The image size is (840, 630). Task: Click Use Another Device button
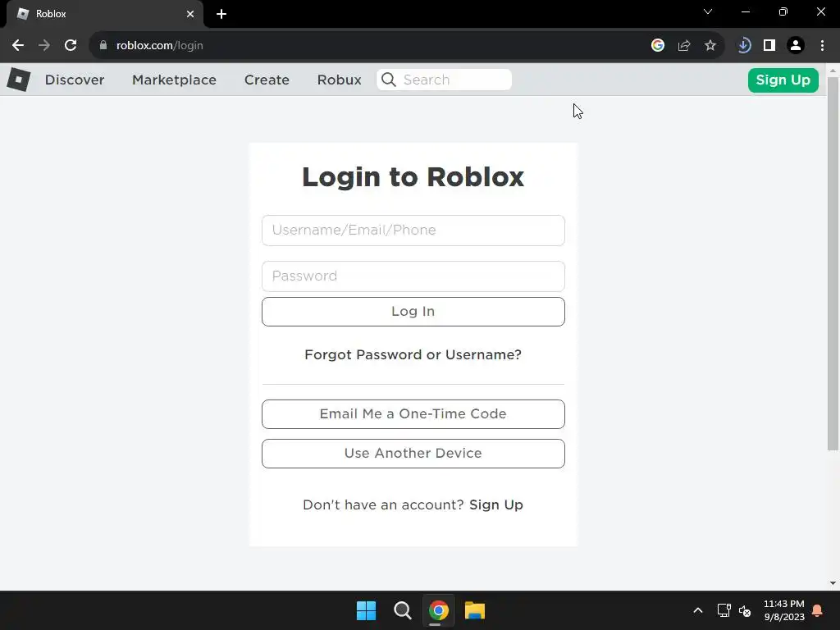click(413, 454)
